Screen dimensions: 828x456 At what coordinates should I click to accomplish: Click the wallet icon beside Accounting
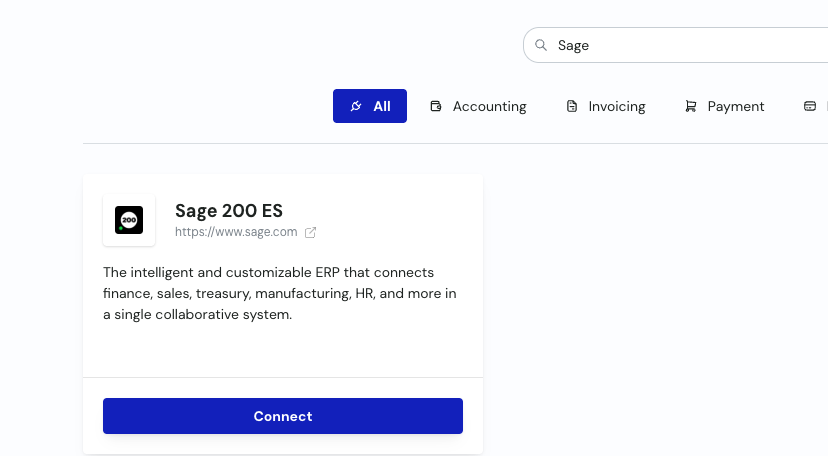[x=436, y=106]
